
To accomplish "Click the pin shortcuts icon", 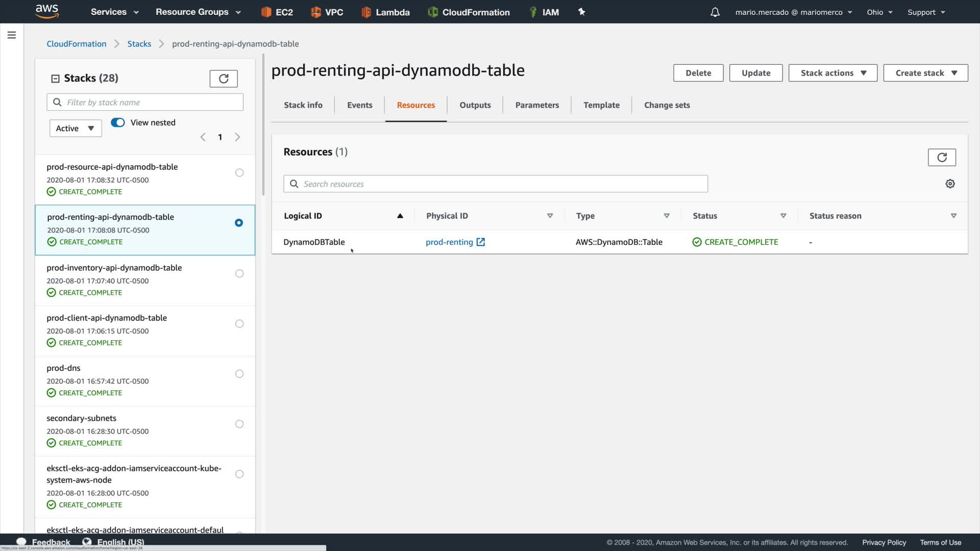I will pos(581,12).
